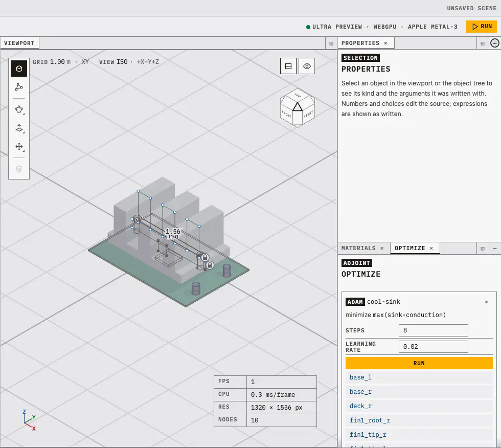Select the deck_r parameter
This screenshot has height=448, width=501.
419,406
